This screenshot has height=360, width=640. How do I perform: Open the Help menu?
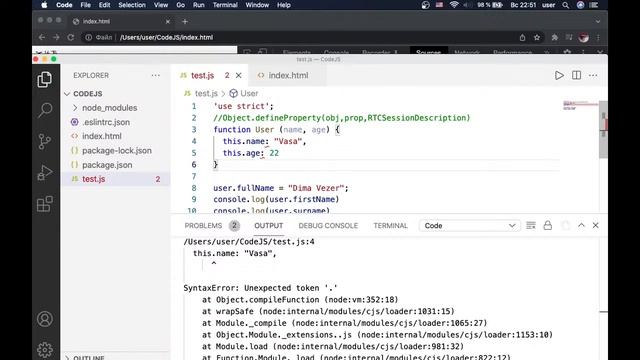tap(284, 5)
